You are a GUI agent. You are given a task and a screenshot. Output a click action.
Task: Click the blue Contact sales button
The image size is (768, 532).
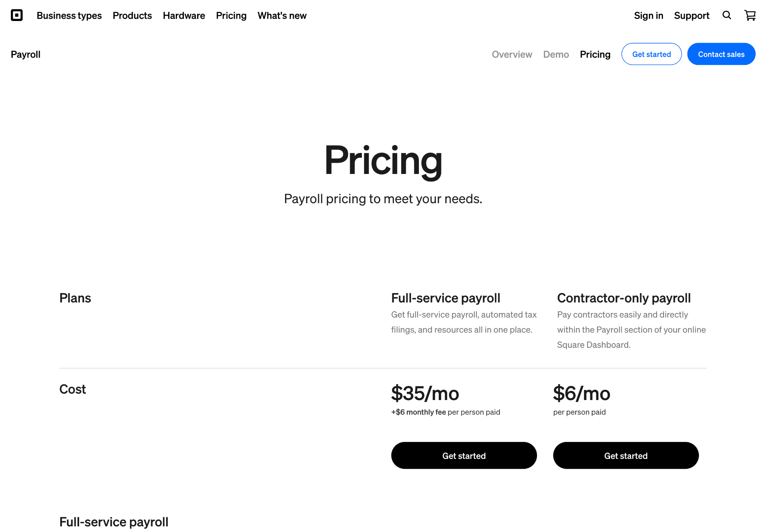point(721,54)
